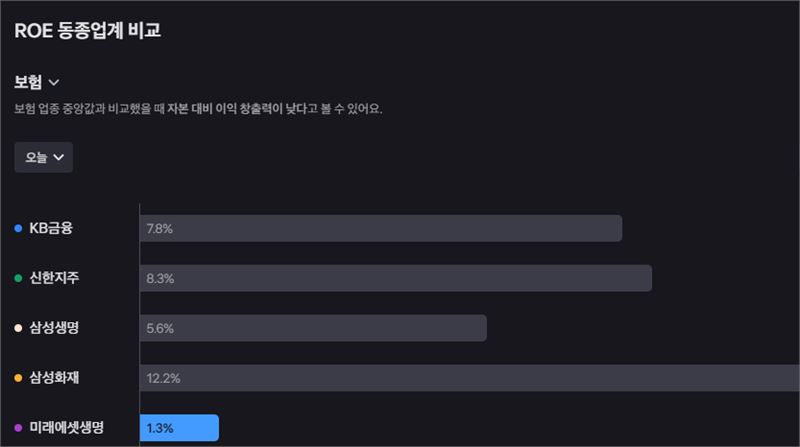Click the chevron inside the 오늘 button
Screen dimensions: 800x447
pos(59,157)
